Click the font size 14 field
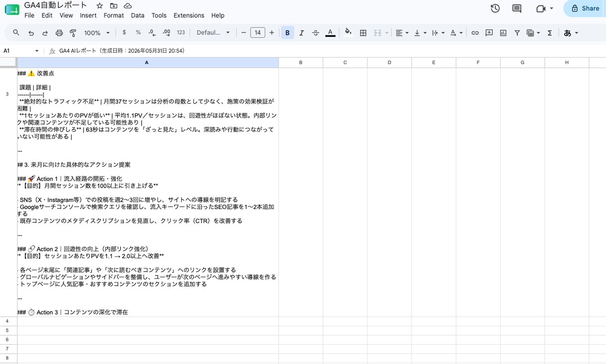606x364 pixels. [257, 33]
